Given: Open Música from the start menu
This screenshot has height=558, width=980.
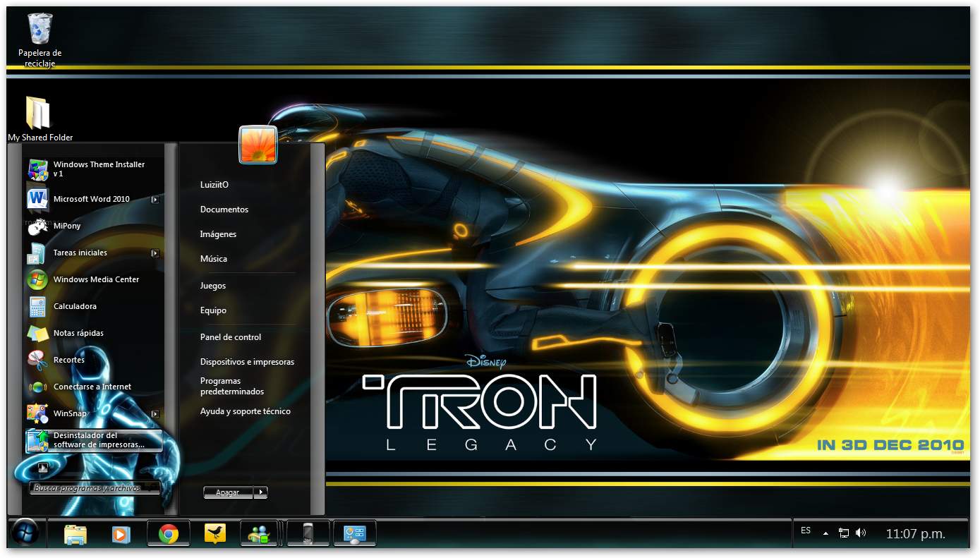Looking at the screenshot, I should 214,259.
